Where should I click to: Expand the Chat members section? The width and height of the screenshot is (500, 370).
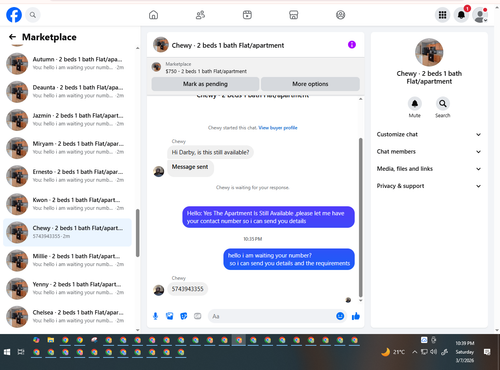pos(429,152)
